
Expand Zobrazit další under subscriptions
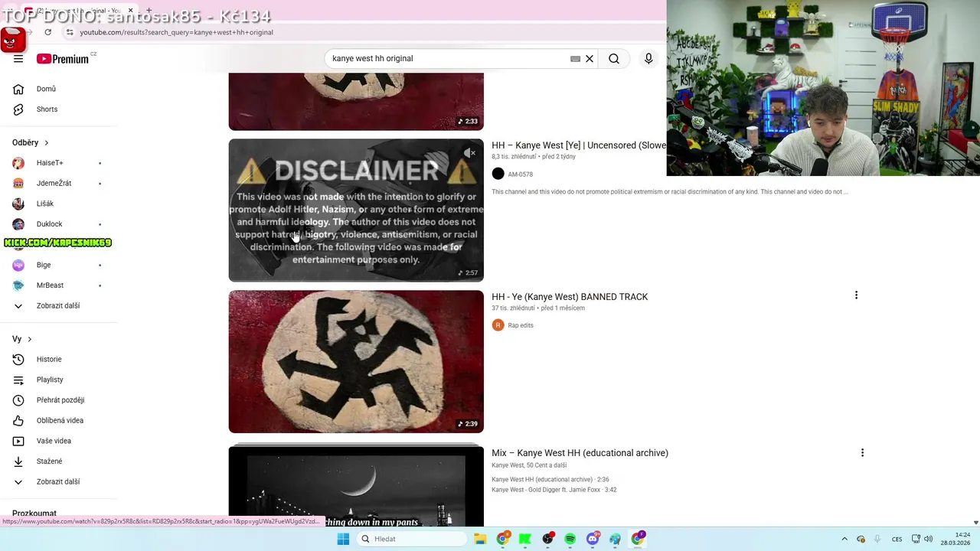coord(59,306)
